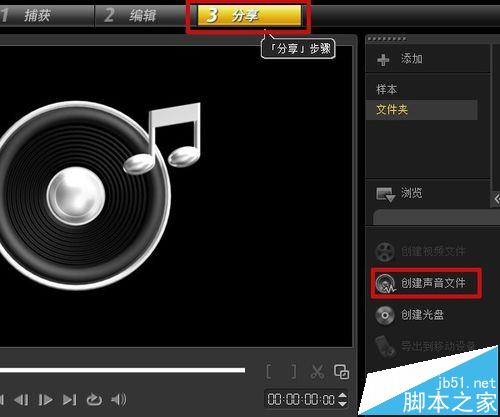Click the sound disc icon for 创建声音文件
This screenshot has height=417, width=500.
click(385, 284)
